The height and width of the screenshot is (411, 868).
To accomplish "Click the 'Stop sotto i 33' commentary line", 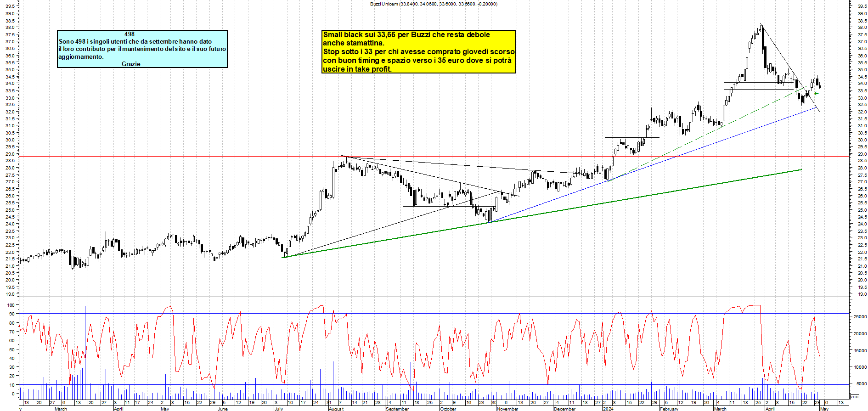I will [x=419, y=52].
